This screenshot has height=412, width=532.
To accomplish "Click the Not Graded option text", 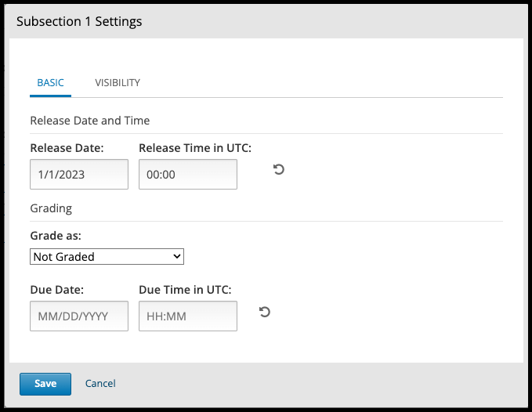I will coord(64,256).
